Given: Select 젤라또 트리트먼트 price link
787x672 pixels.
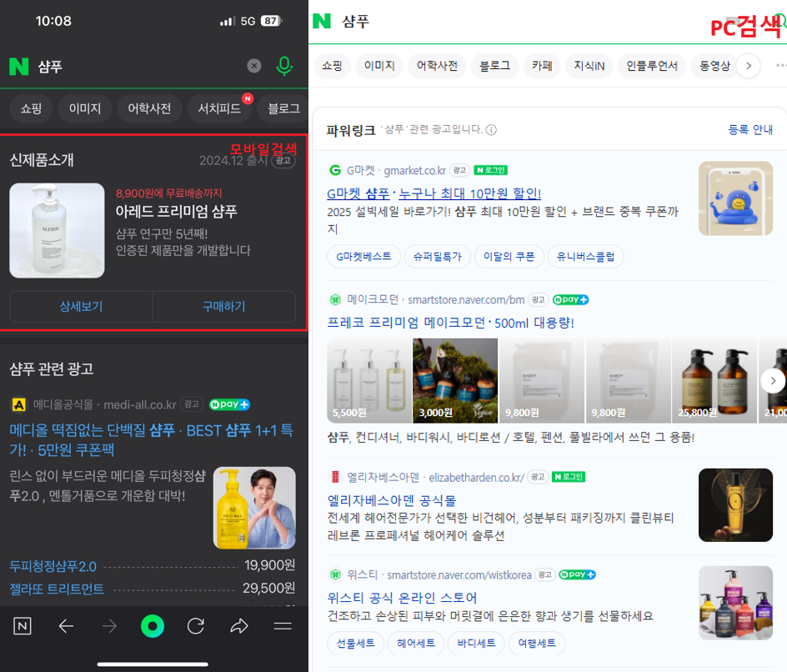Looking at the screenshot, I should (57, 589).
